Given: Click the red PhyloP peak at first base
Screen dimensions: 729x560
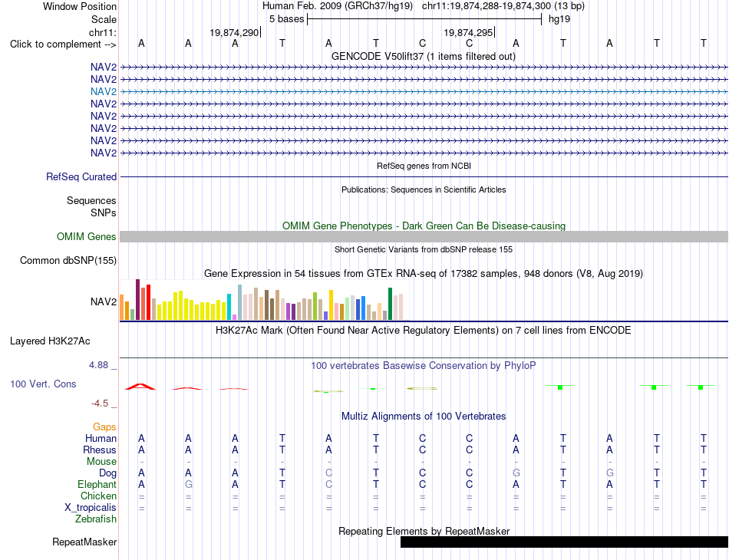Looking at the screenshot, I should point(140,386).
